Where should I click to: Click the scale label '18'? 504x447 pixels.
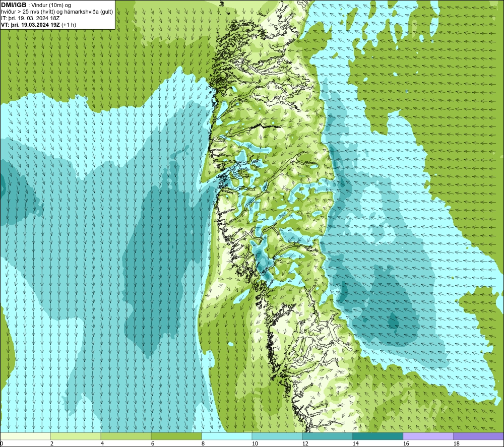(x=457, y=443)
